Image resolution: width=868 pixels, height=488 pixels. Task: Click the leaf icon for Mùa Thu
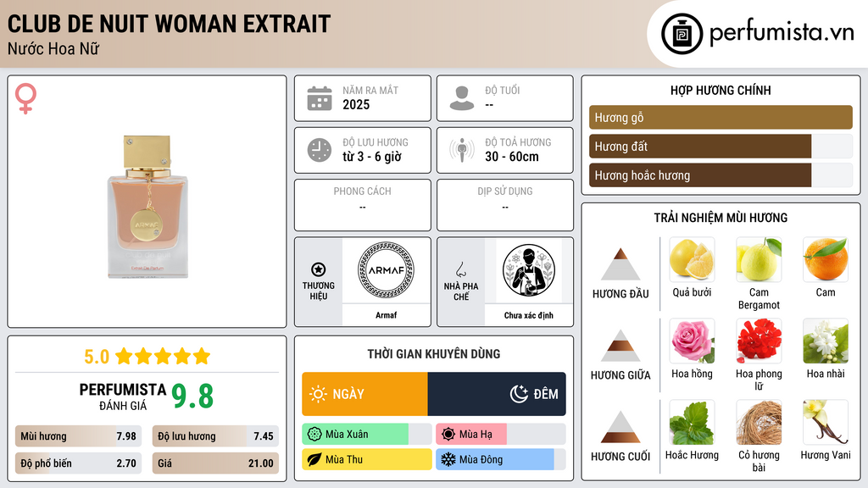(314, 459)
